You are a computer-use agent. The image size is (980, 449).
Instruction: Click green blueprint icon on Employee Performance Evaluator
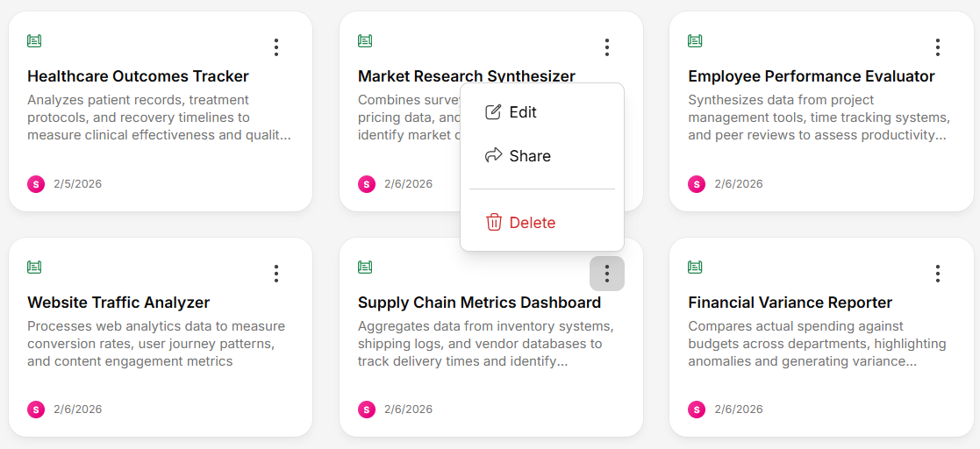tap(696, 40)
